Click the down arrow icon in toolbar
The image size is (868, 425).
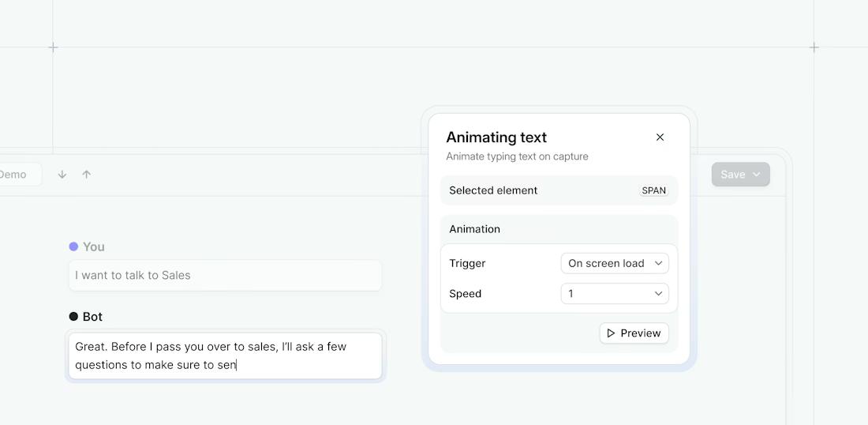pos(62,175)
